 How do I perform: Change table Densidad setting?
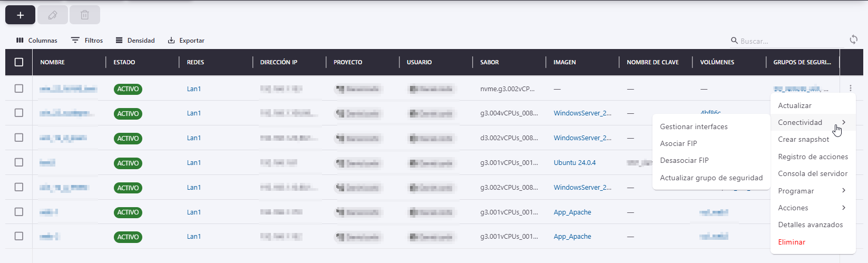point(135,41)
